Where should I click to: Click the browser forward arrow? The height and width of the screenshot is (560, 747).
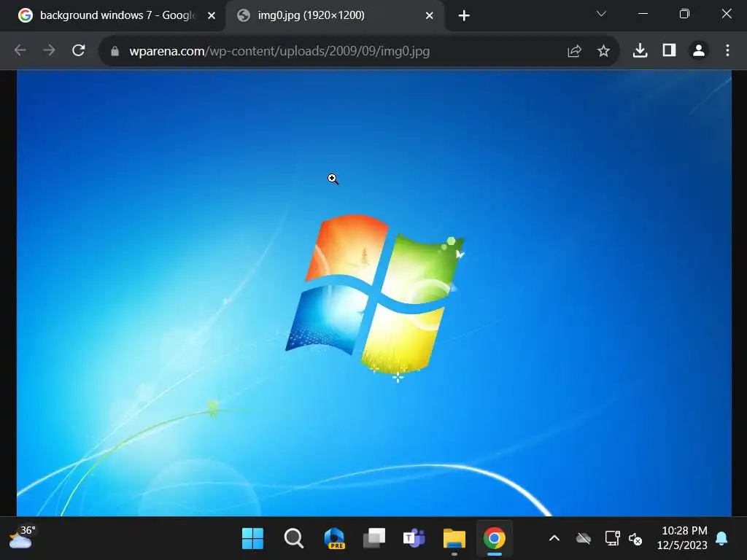point(49,50)
